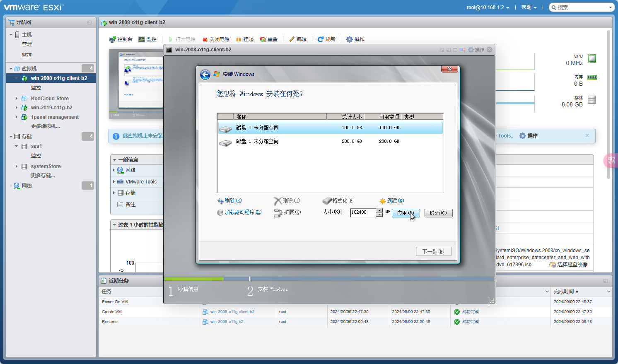Screen dimensions: 618x364
Task: Expand the 网络 row in 一般信息
Action: point(114,170)
